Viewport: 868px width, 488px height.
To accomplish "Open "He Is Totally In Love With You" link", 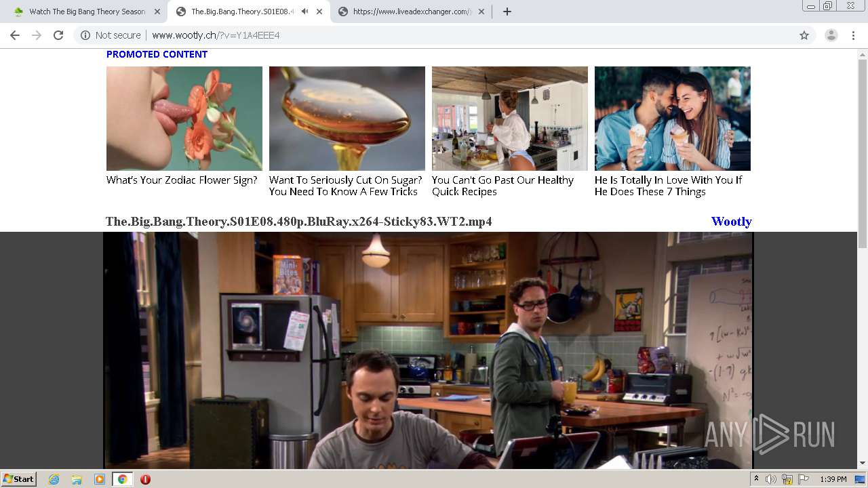I will (668, 186).
